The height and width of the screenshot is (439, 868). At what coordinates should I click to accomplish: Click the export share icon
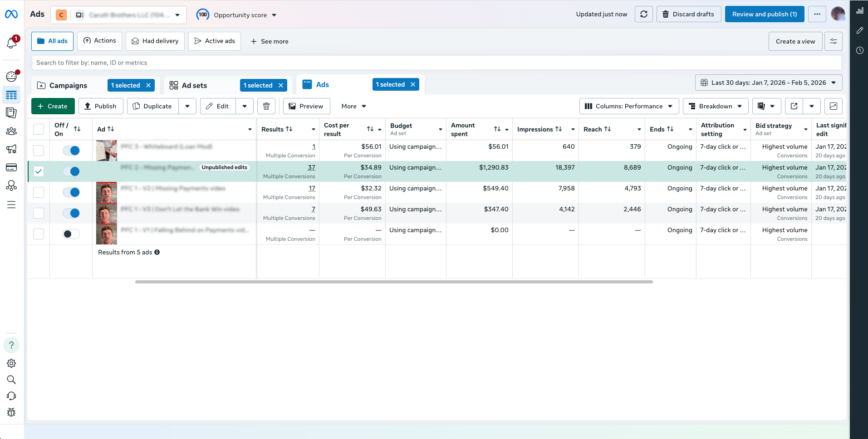pos(794,106)
